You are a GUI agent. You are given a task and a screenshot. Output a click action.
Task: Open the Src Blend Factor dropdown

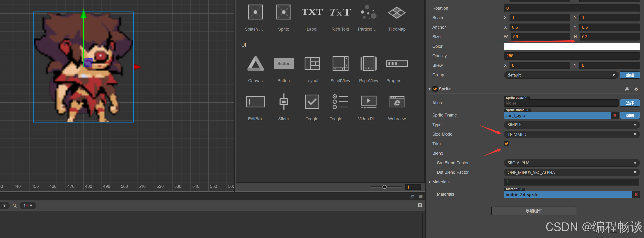point(572,163)
